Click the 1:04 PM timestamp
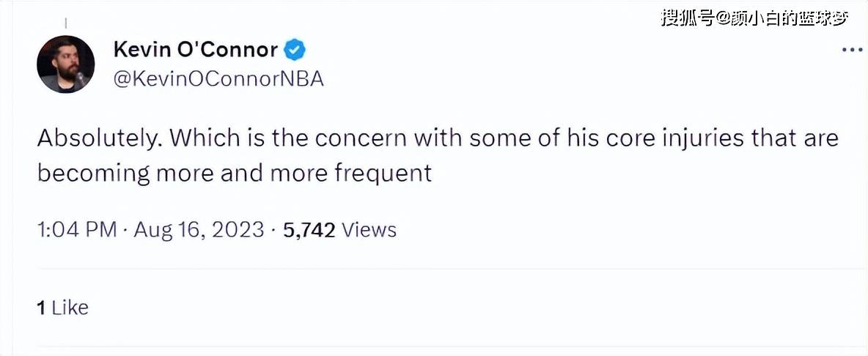Viewport: 868px width, 356px height. 76,229
